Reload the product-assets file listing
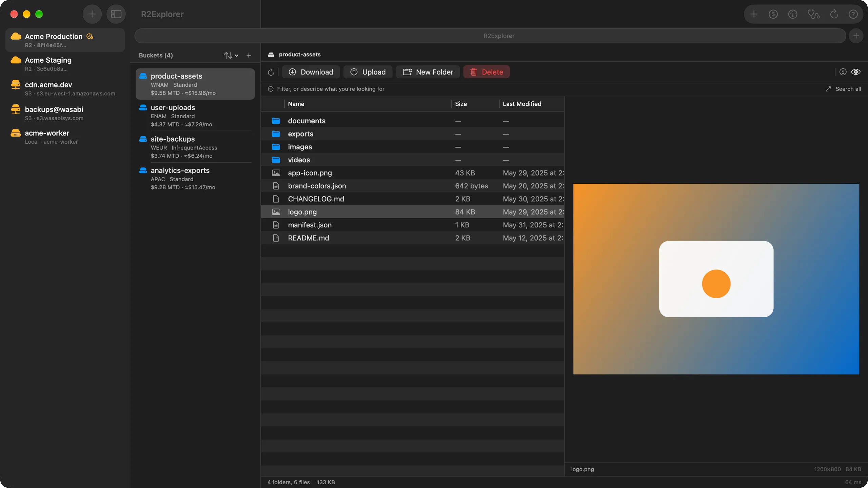 coord(271,72)
